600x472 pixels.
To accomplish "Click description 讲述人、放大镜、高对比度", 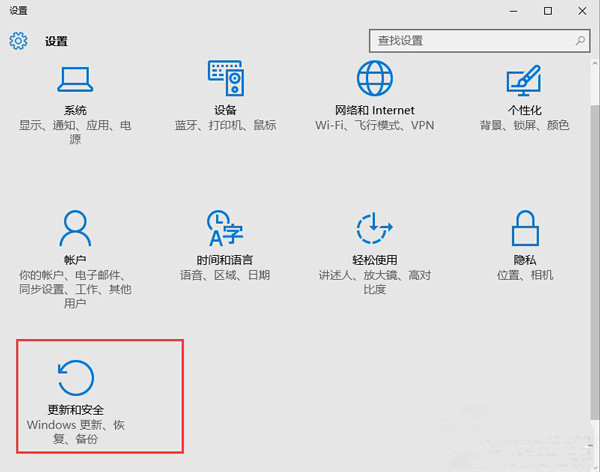I will point(375,282).
